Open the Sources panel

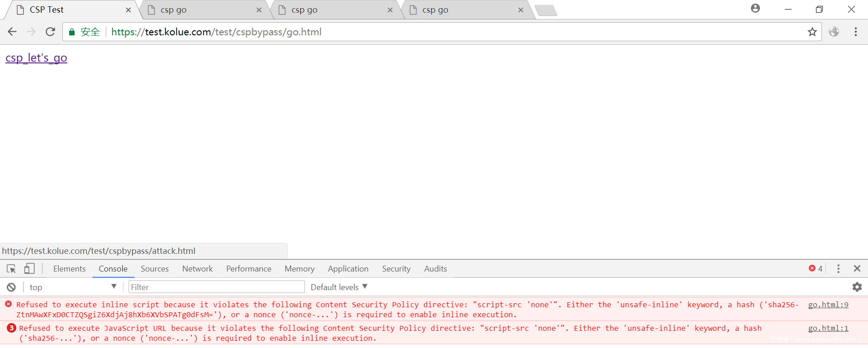point(155,269)
